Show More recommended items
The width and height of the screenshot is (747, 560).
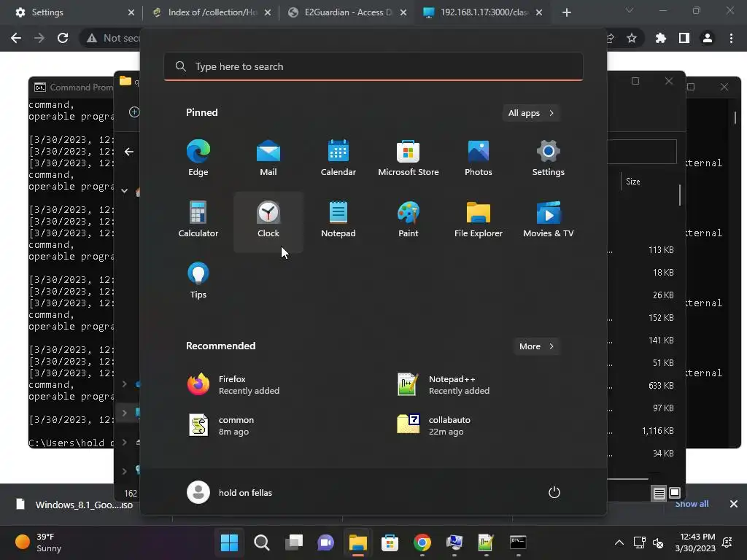pos(536,346)
